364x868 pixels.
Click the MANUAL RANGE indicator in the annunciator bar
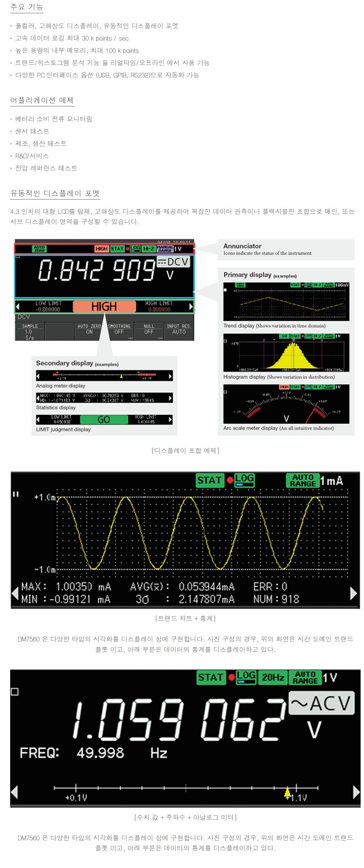click(x=165, y=249)
